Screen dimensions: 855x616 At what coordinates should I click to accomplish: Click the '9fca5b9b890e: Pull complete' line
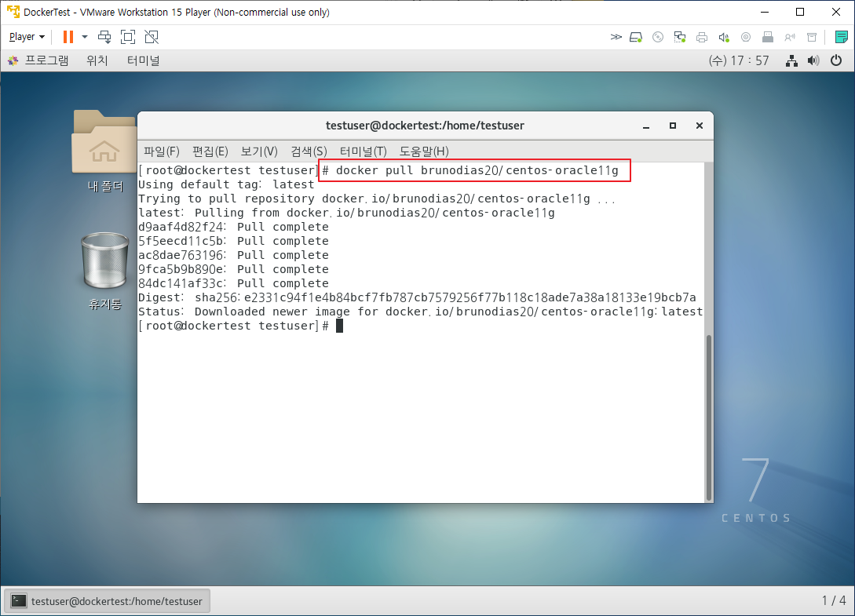pyautogui.click(x=233, y=269)
